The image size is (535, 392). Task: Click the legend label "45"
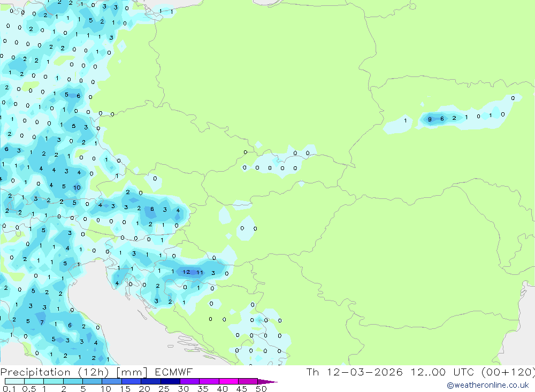coord(242,389)
